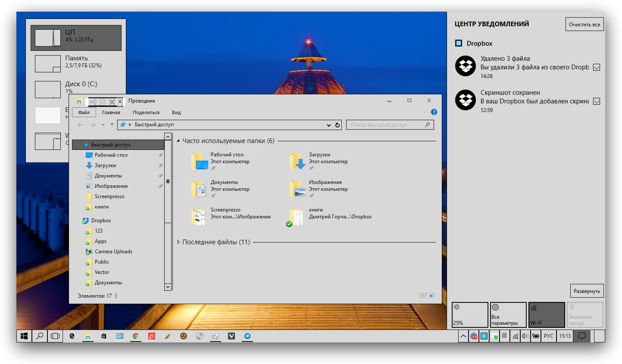Image resolution: width=622 pixels, height=364 pixels.
Task: Click the Развернуть button
Action: pos(587,291)
